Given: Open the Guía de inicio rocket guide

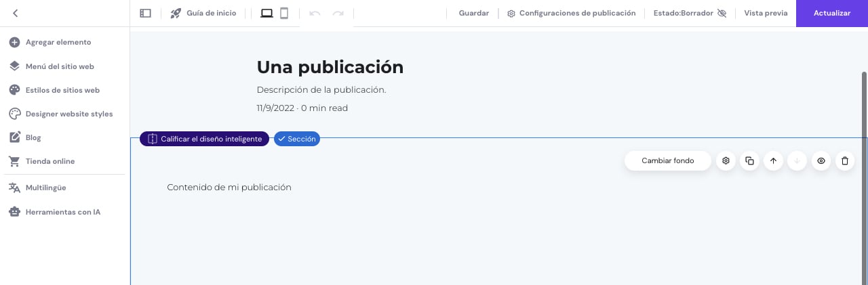Looking at the screenshot, I should point(203,13).
